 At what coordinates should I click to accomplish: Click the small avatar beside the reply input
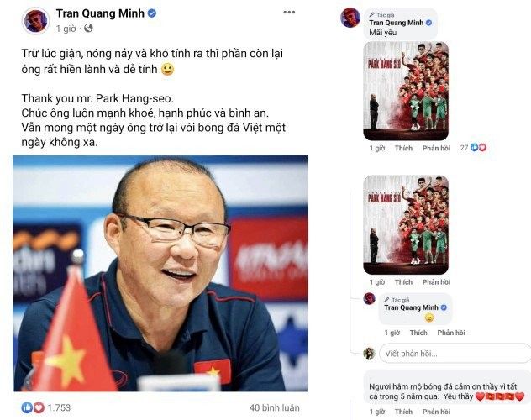point(369,354)
